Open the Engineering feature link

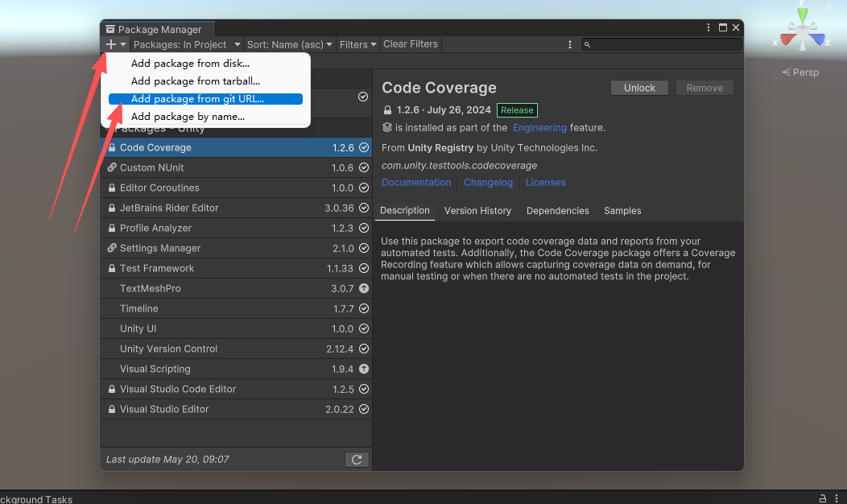tap(539, 128)
